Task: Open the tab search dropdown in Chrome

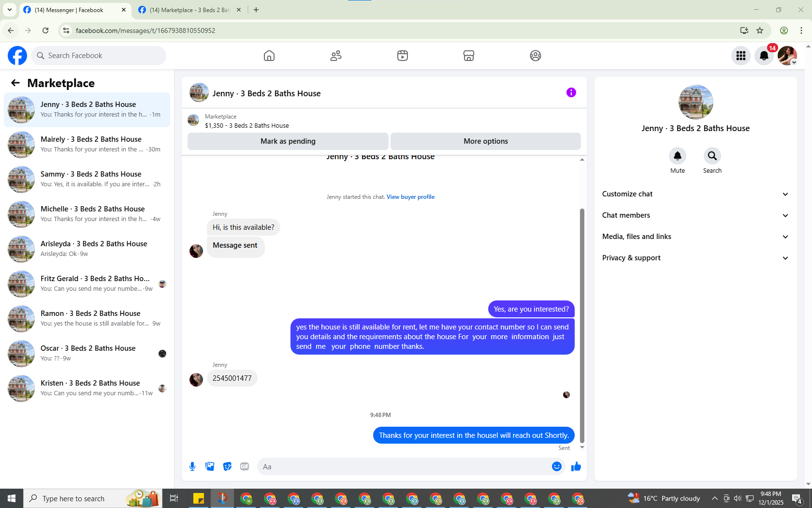Action: tap(10, 10)
